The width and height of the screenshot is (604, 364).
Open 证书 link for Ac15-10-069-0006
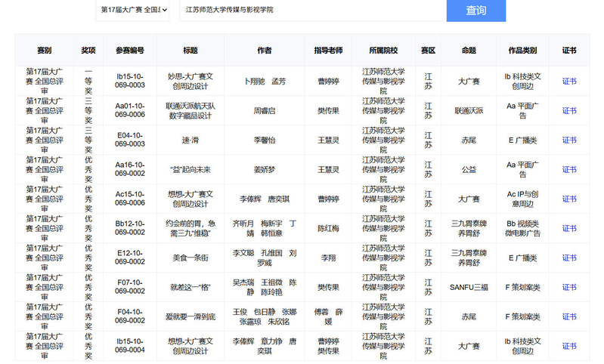coord(568,199)
